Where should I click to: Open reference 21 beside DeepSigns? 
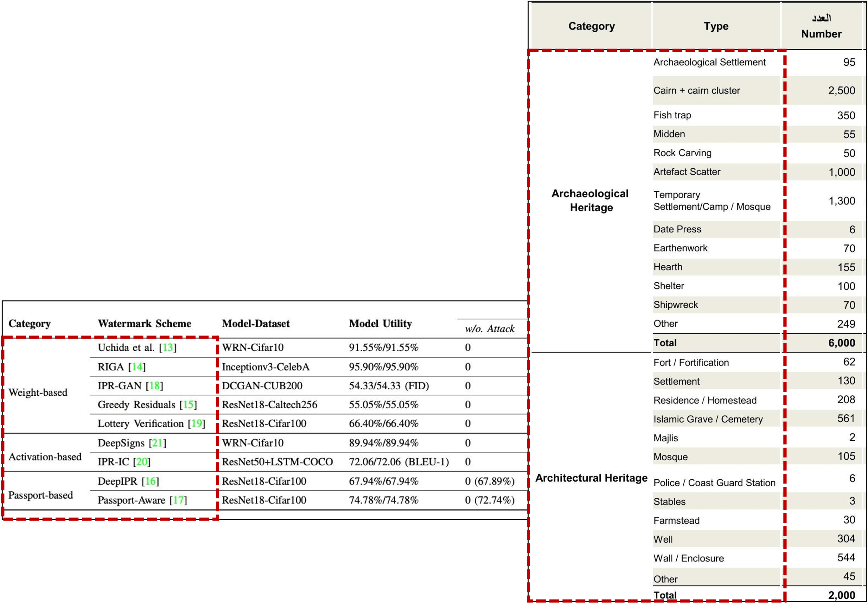point(157,443)
